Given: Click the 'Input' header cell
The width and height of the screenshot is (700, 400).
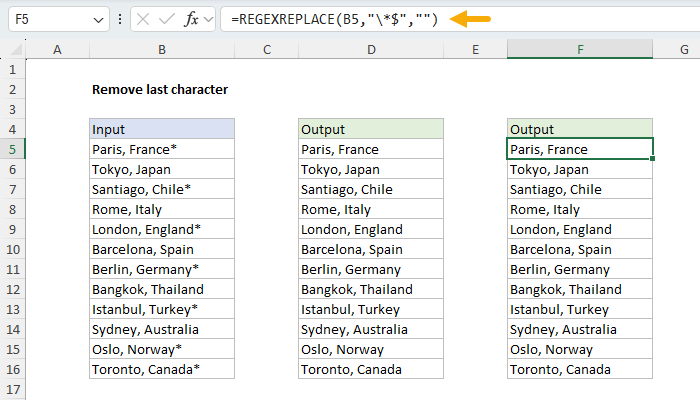Looking at the screenshot, I should [162, 129].
